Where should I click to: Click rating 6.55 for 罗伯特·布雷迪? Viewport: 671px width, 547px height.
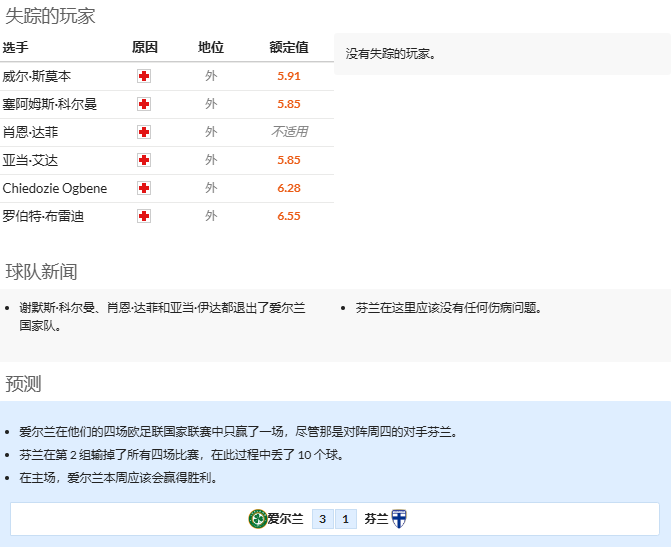coord(288,216)
